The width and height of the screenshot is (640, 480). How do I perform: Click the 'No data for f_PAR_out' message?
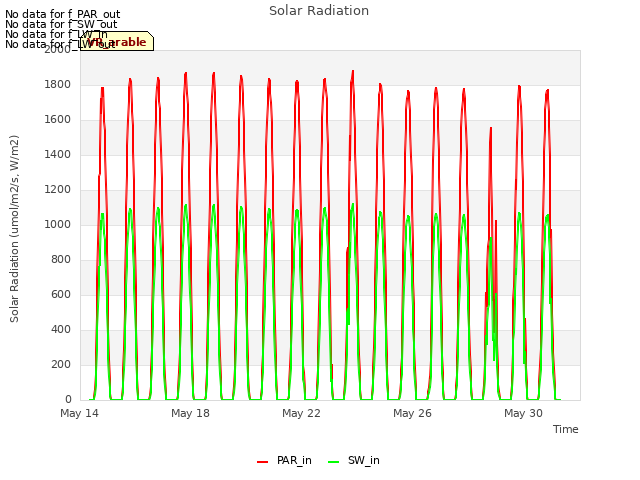click(x=62, y=15)
